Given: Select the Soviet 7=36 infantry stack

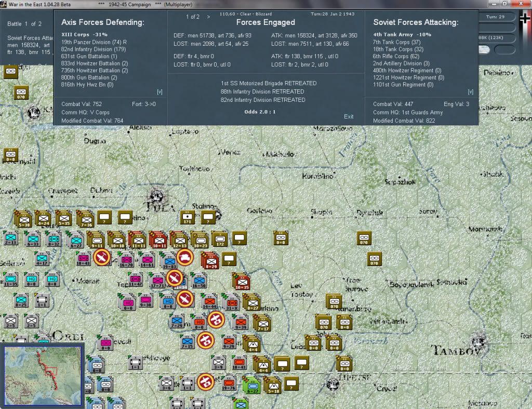Looking at the screenshot, I should coord(86,219).
